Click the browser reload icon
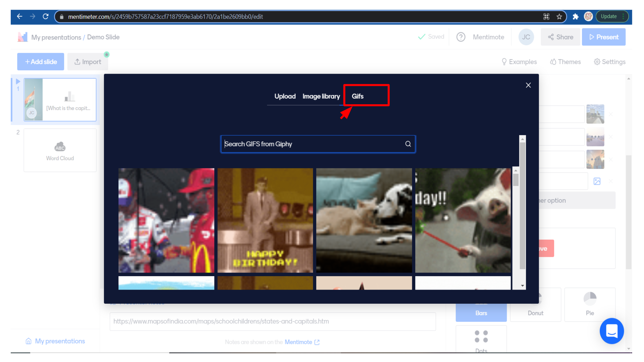 click(46, 16)
